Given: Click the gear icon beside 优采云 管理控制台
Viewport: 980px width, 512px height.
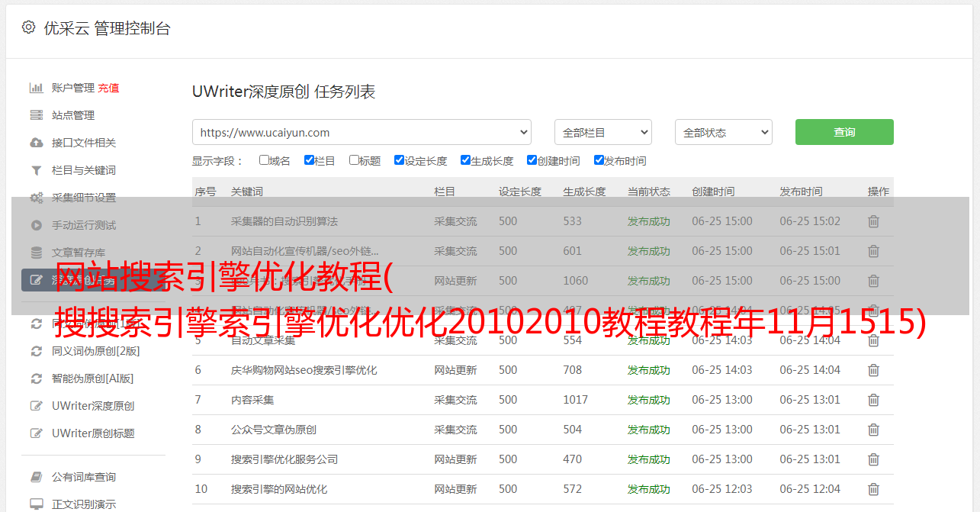Looking at the screenshot, I should coord(28,27).
